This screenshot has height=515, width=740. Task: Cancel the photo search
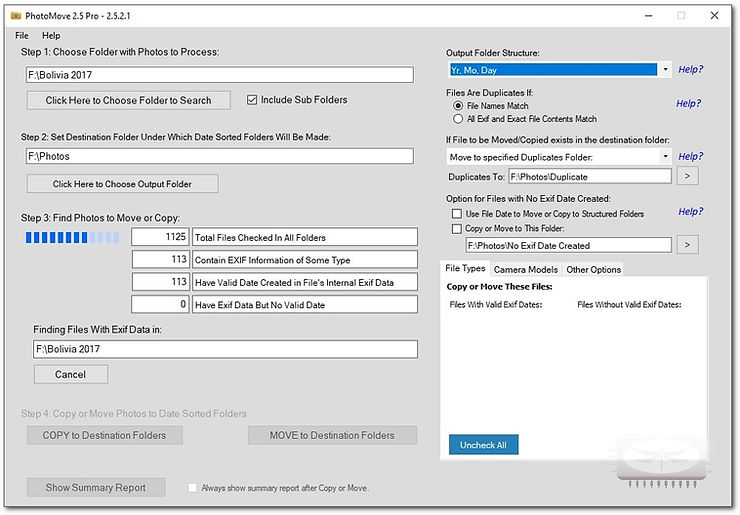coord(71,374)
